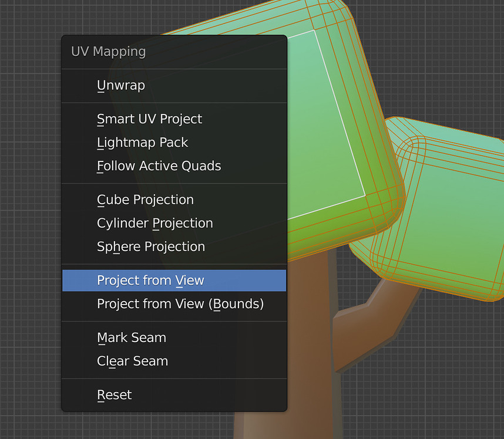Choose Smart UV Project
The width and height of the screenshot is (504, 439).
click(149, 119)
